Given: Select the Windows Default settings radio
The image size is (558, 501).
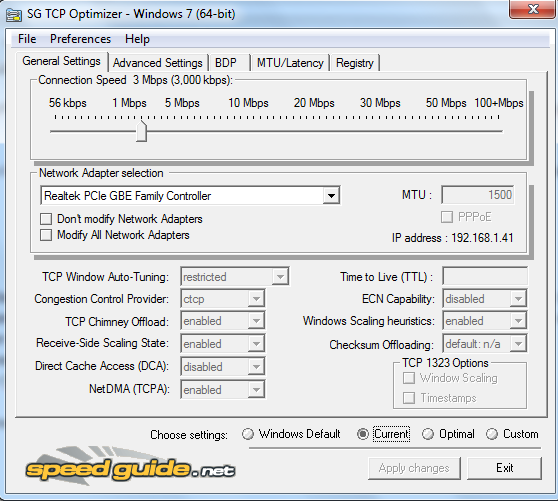Looking at the screenshot, I should (248, 434).
